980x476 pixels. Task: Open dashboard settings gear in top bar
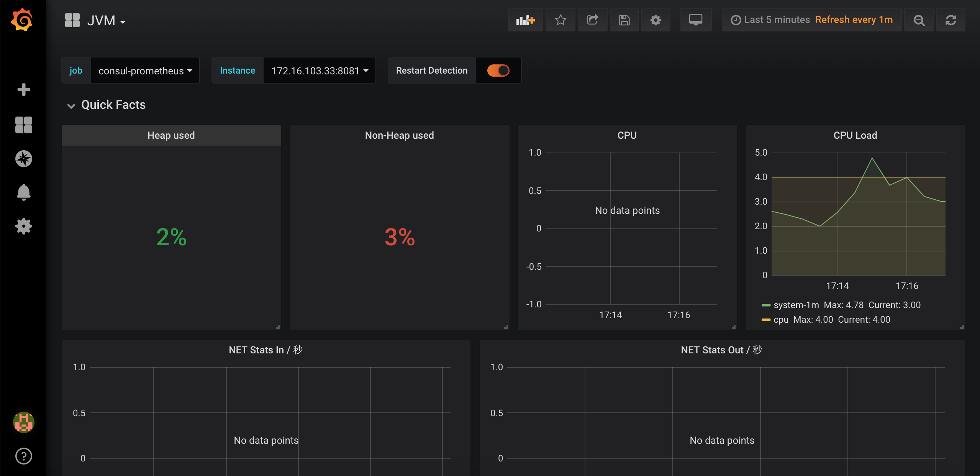point(656,20)
